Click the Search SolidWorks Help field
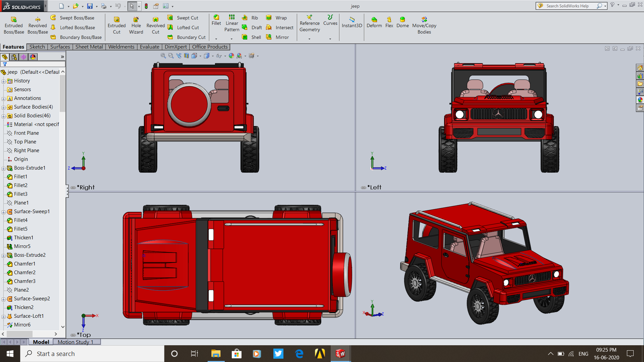644x362 pixels. click(572, 6)
